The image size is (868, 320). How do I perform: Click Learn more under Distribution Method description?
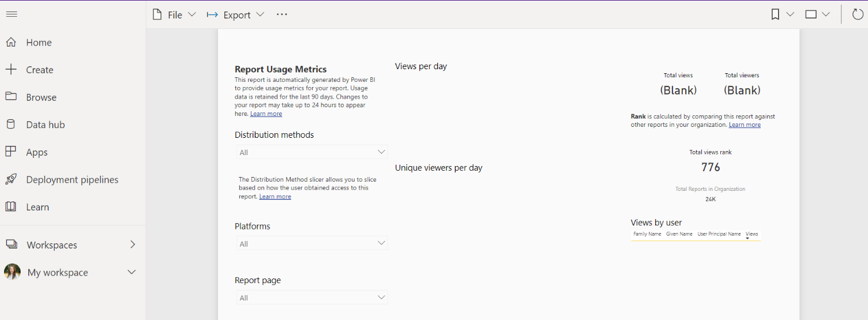275,197
